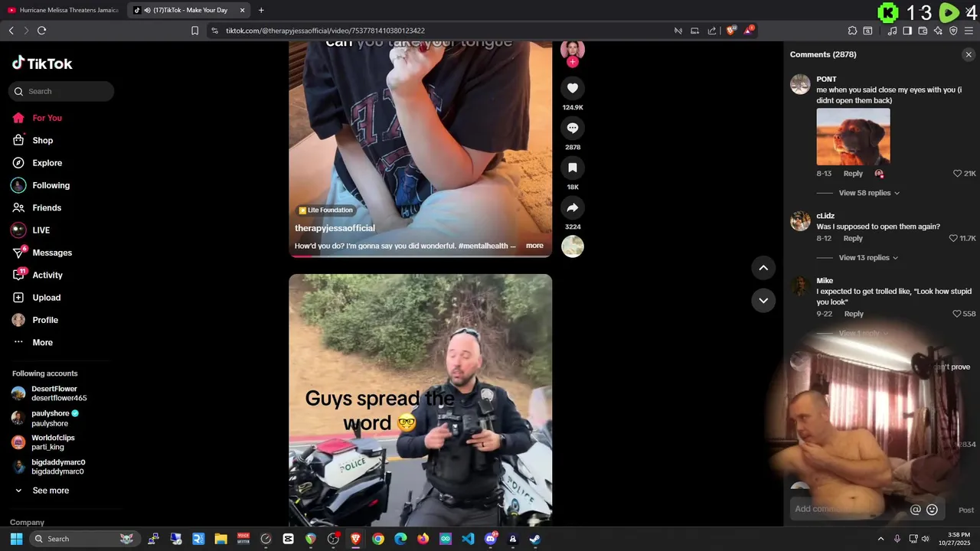Expand video description with 'more'

[x=534, y=246]
